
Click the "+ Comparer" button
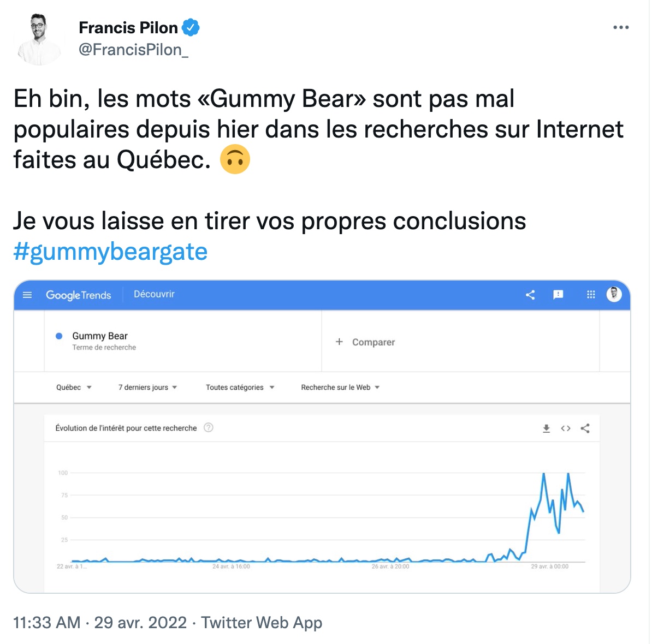click(365, 342)
